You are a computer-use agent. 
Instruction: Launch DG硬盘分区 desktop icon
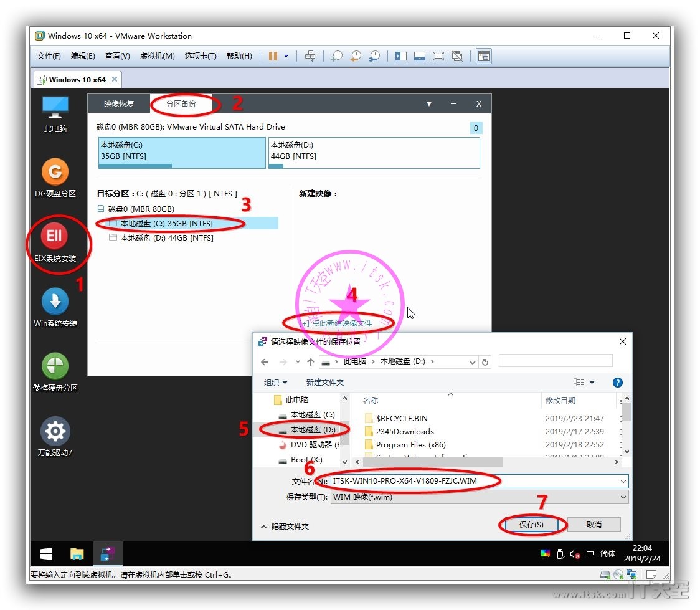click(x=55, y=178)
